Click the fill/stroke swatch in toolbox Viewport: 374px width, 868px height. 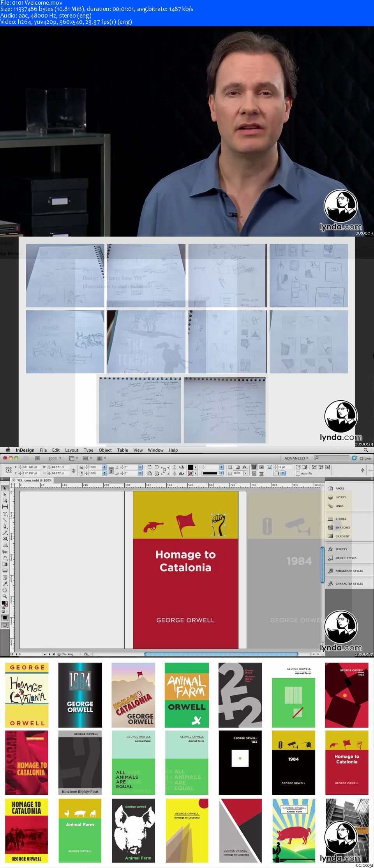[4, 603]
